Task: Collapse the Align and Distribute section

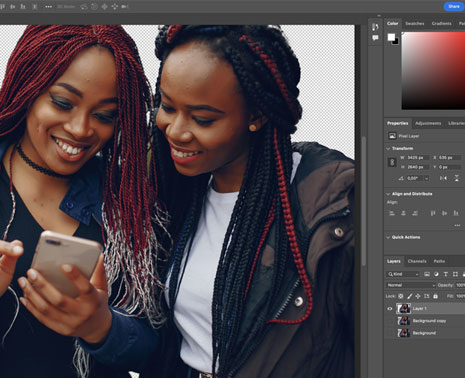Action: [x=388, y=194]
